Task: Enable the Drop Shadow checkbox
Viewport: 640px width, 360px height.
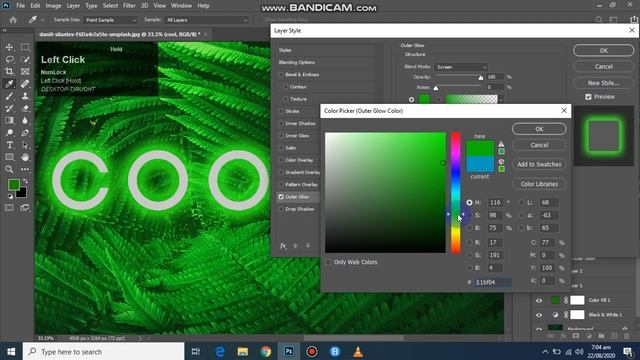Action: click(281, 209)
